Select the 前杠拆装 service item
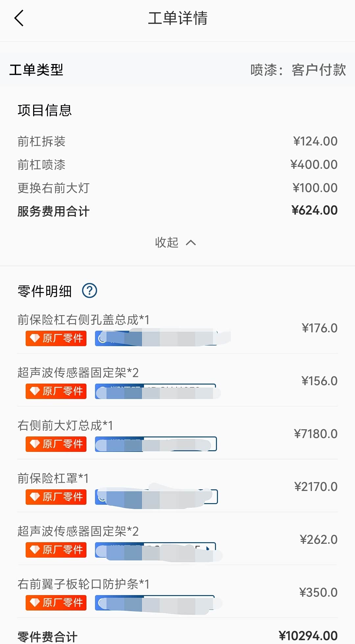 [41, 142]
